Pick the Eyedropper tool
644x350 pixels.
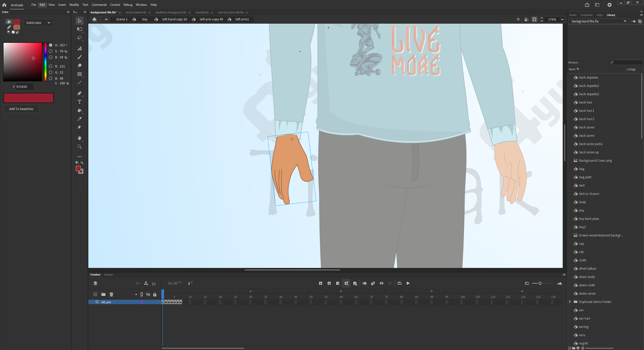coord(80,119)
